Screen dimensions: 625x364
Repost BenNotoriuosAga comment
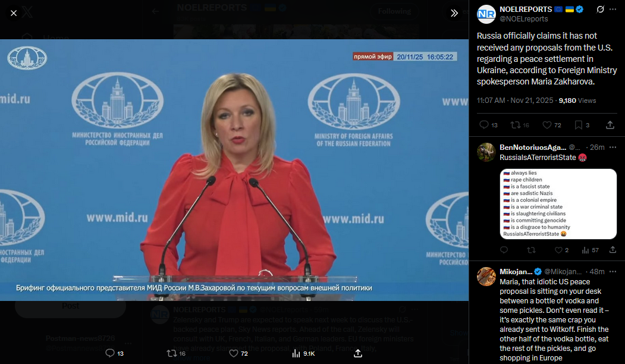(531, 250)
